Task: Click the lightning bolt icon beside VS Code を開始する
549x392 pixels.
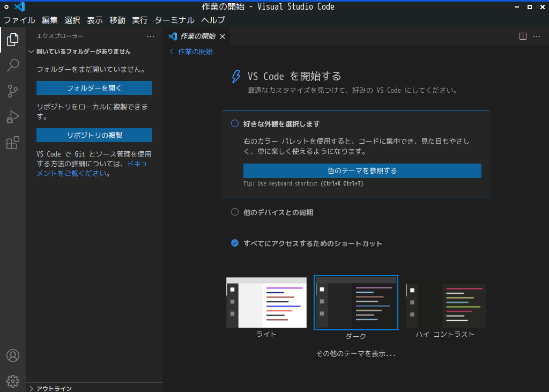Action: (236, 76)
